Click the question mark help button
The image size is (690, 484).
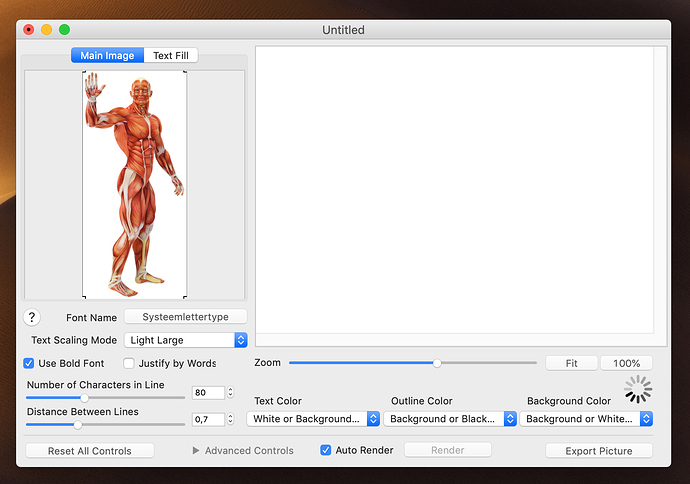32,317
